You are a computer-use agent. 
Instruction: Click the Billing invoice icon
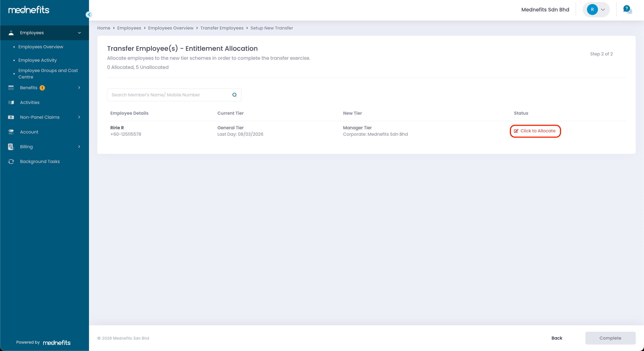(x=11, y=147)
